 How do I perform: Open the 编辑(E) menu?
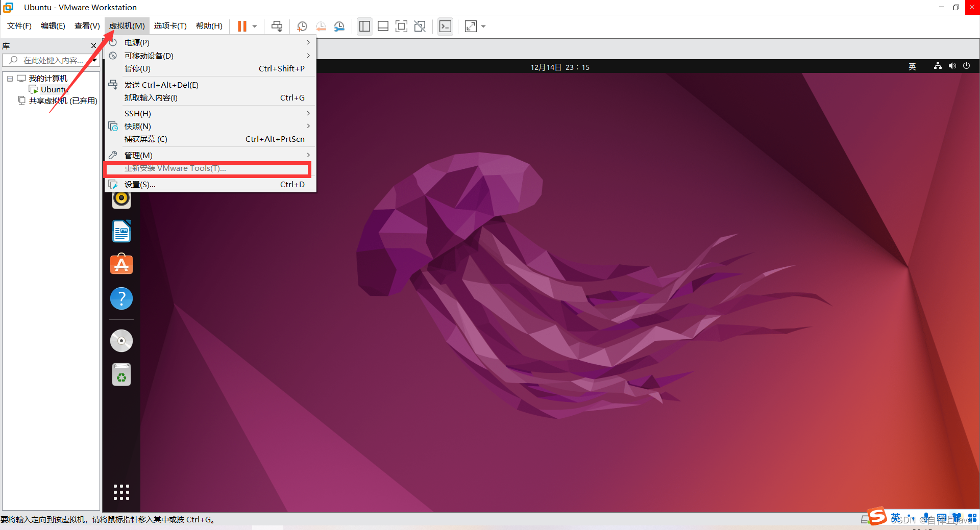53,26
